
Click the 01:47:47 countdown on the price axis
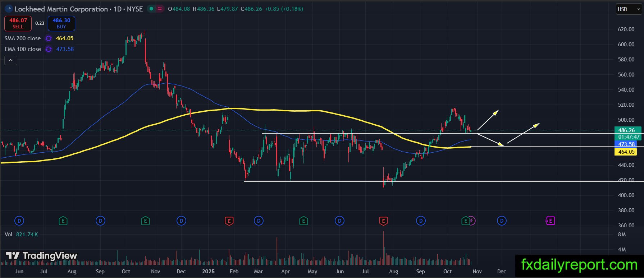coord(629,137)
